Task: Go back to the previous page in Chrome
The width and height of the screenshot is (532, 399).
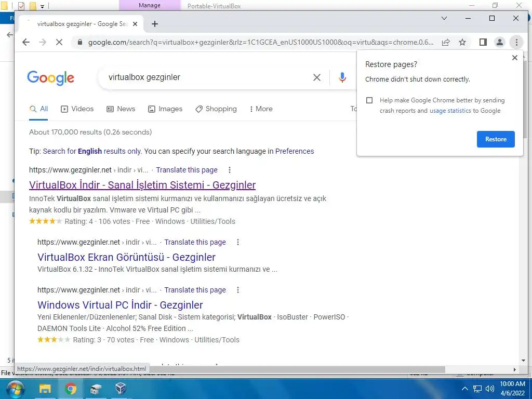Action: pyautogui.click(x=26, y=42)
